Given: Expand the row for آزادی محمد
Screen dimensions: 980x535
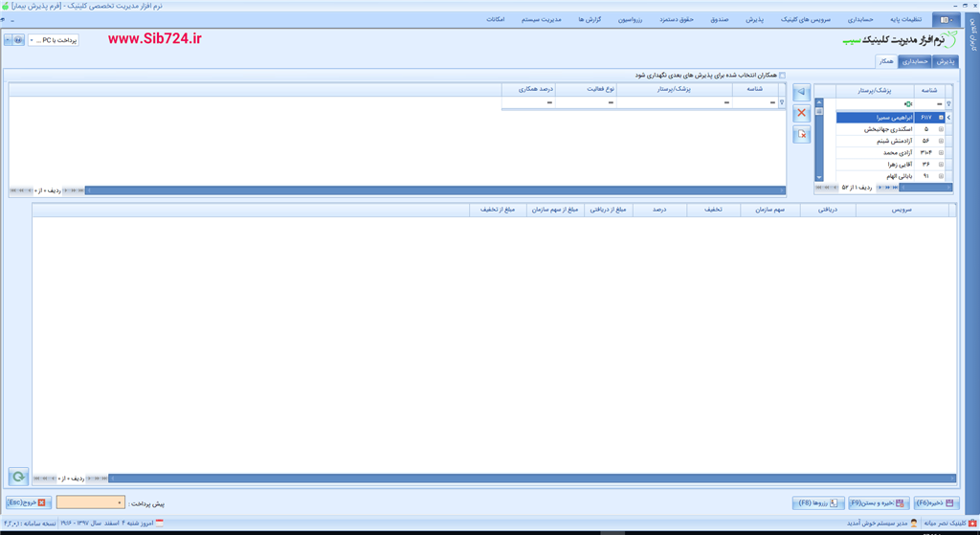Looking at the screenshot, I should 941,152.
